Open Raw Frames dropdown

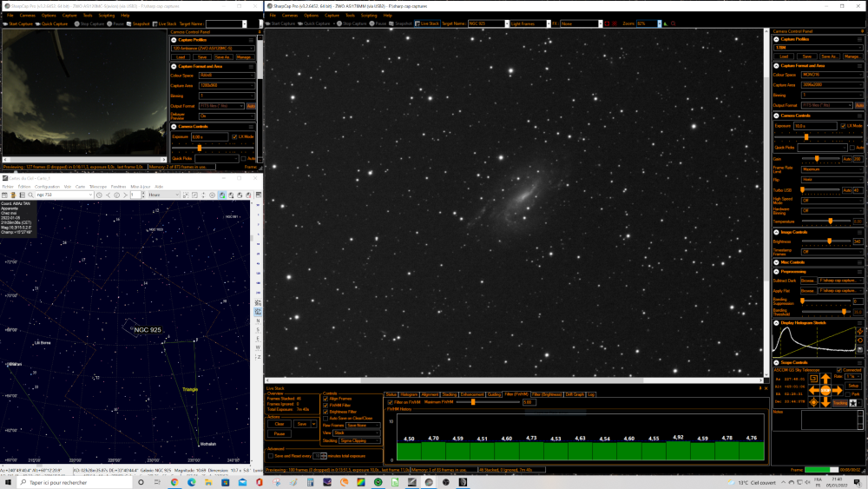pyautogui.click(x=363, y=426)
